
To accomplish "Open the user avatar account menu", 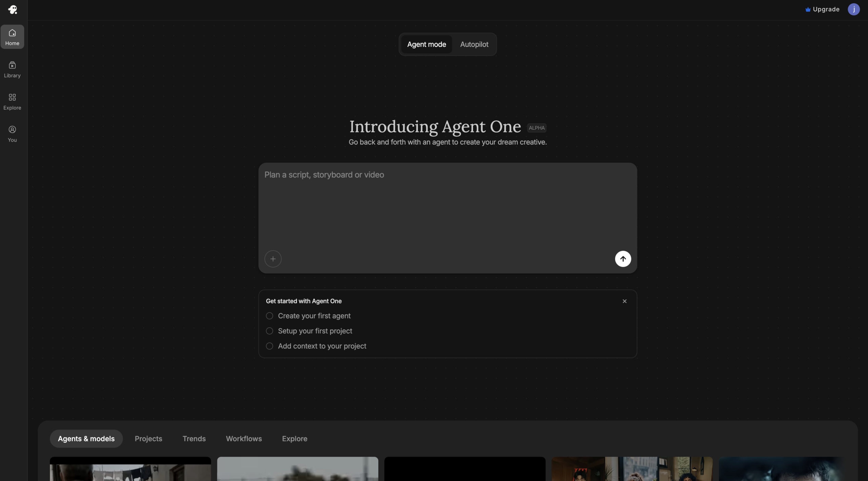I will point(854,9).
